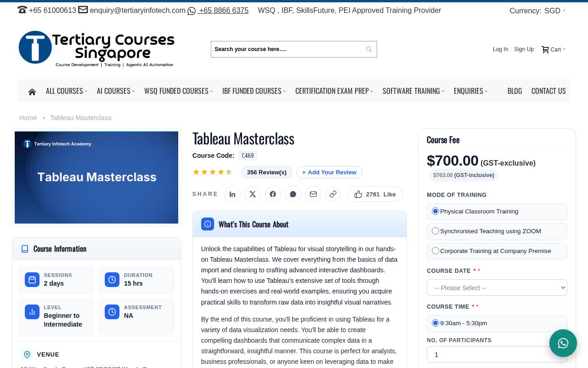The image size is (588, 368).
Task: Click the No. of Participants field
Action: 497,354
